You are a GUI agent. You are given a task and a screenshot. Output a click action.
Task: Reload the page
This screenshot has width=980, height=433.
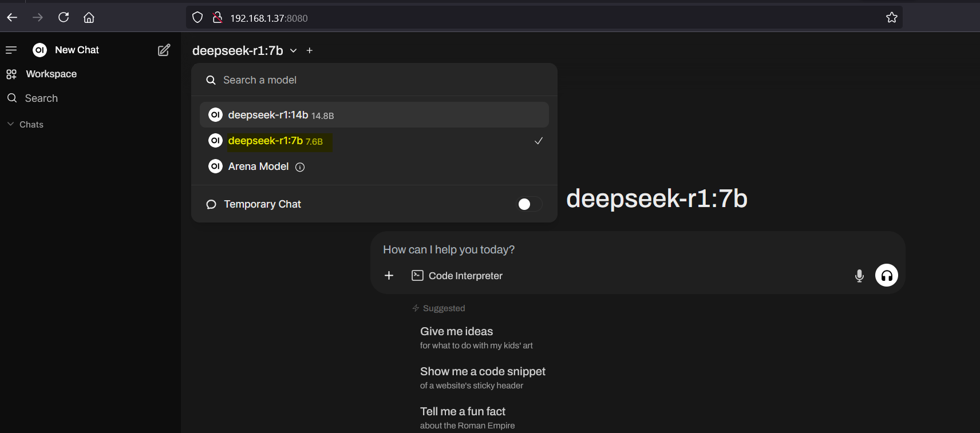pyautogui.click(x=64, y=17)
